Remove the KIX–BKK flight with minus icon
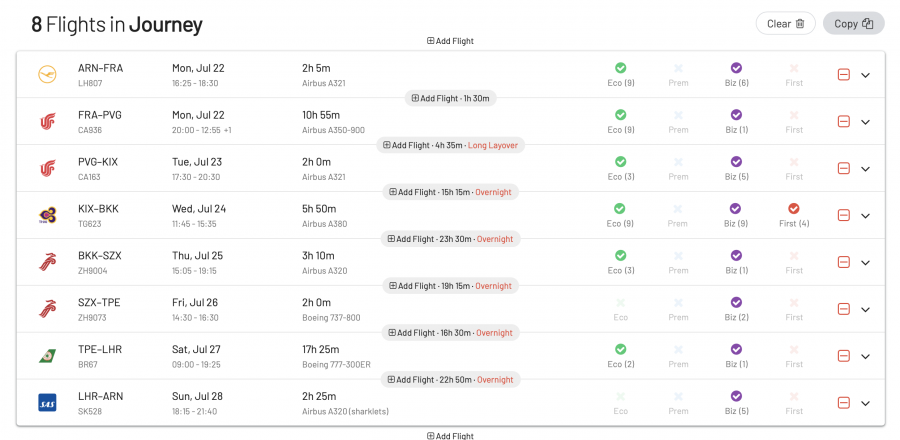 [x=843, y=215]
